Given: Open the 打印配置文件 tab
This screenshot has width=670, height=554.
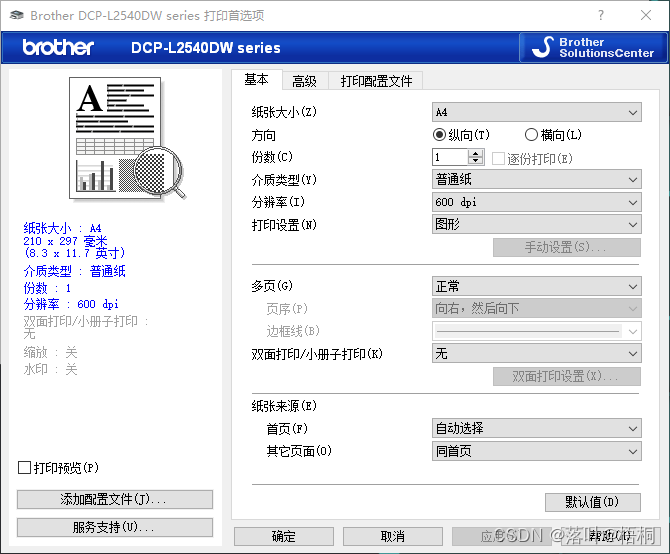Looking at the screenshot, I should tap(376, 81).
